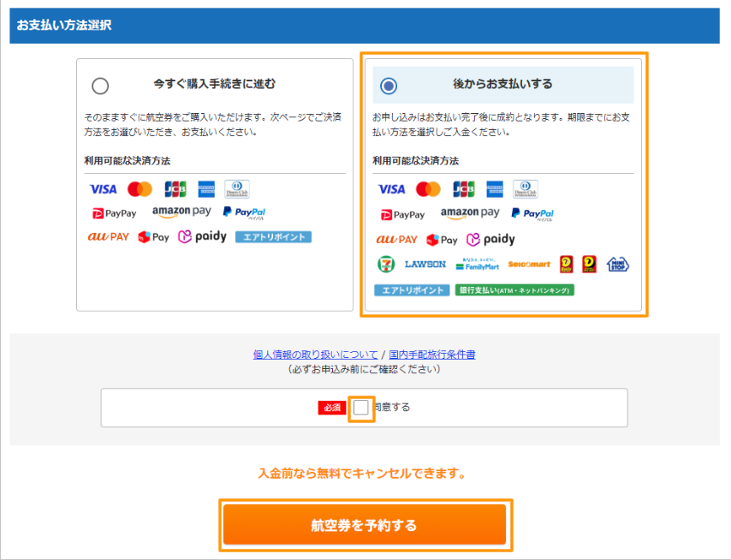Click Visa logo in the left panel
This screenshot has height=560, width=731.
pos(103,188)
